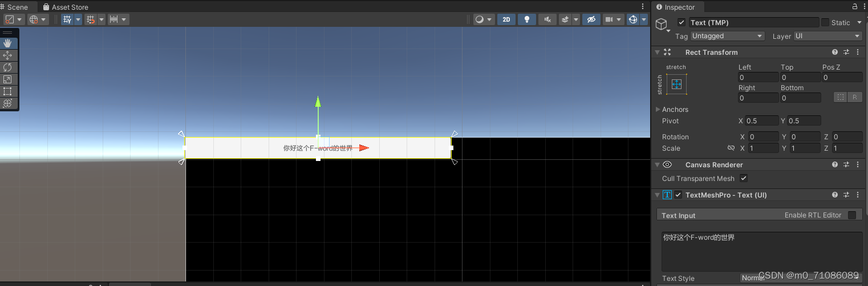Viewport: 868px width, 286px height.
Task: Collapse the TextMeshPro - Text (UI) component
Action: [x=657, y=195]
